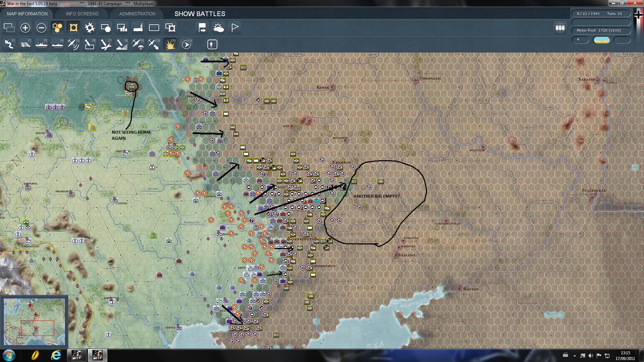This screenshot has width=644, height=362.
Task: Click the date and turn display
Action: point(601,14)
